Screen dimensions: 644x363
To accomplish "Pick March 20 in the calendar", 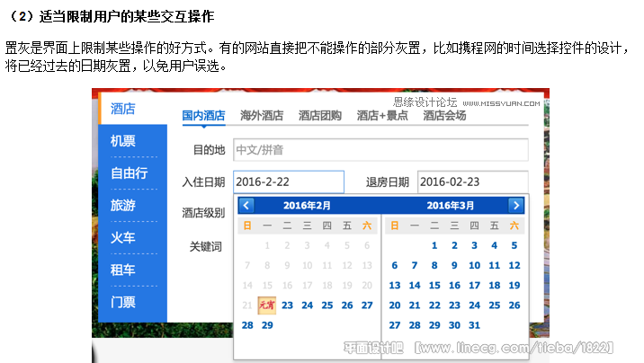I will click(395, 305).
